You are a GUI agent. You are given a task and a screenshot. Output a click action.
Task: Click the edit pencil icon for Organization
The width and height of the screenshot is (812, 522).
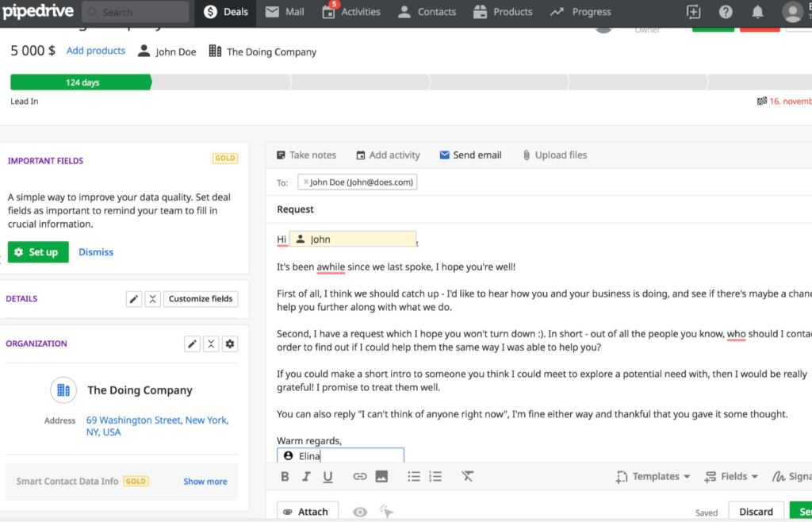pos(192,344)
